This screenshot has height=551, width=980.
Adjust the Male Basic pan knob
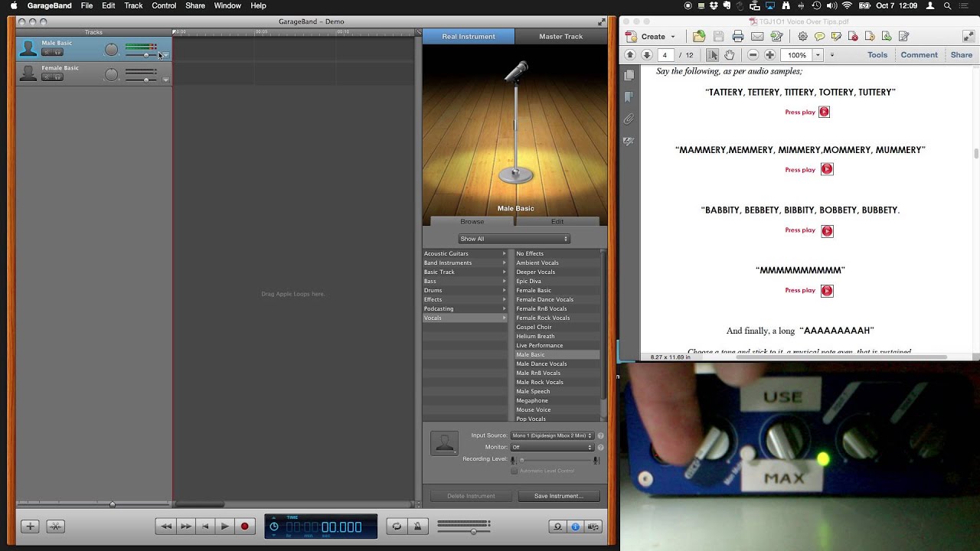point(112,50)
